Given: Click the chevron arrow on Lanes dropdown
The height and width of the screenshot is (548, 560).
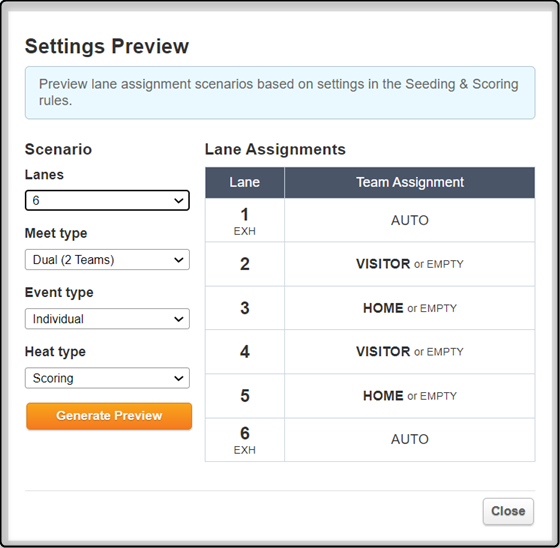Looking at the screenshot, I should [179, 201].
